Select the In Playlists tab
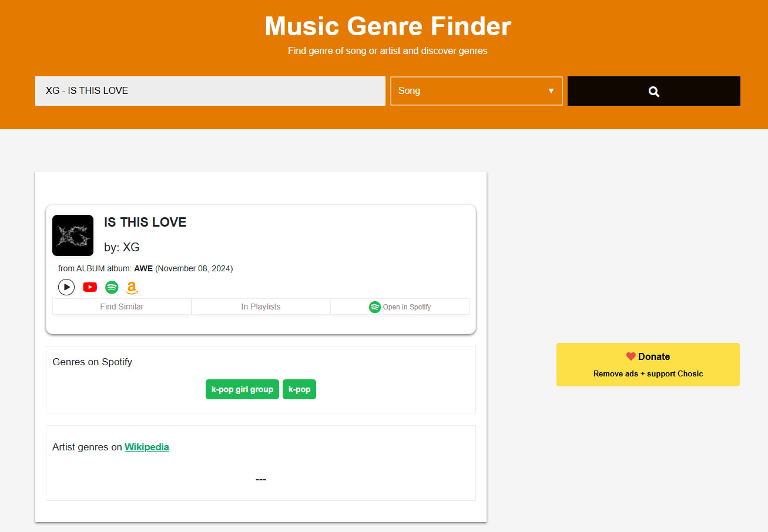This screenshot has width=768, height=532. click(261, 307)
